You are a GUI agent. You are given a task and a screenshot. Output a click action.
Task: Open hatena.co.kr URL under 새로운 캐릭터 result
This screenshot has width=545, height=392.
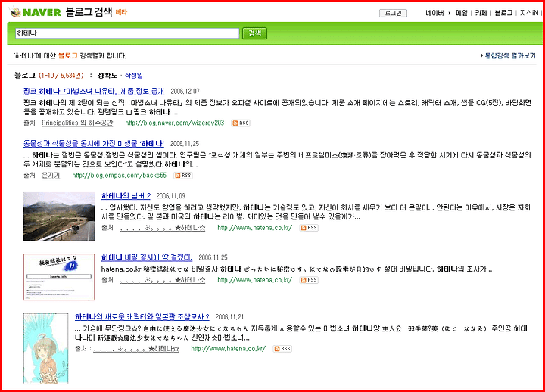229,349
